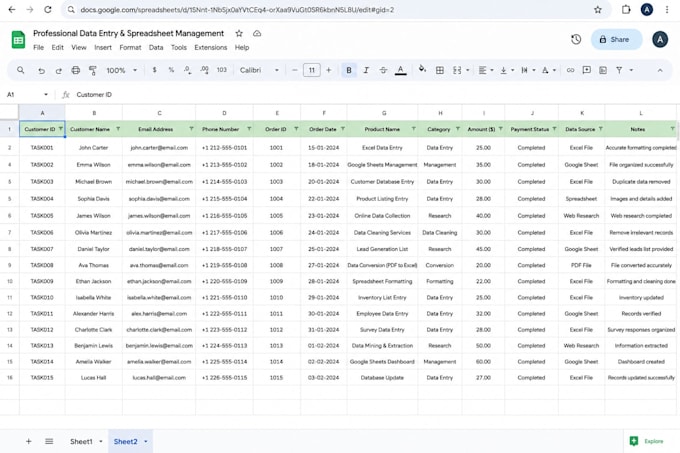
Task: Click the merge cells icon
Action: (x=457, y=70)
